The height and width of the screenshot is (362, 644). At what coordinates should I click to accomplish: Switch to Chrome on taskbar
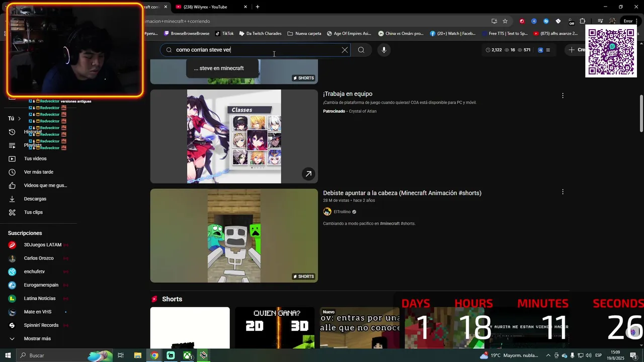click(154, 355)
